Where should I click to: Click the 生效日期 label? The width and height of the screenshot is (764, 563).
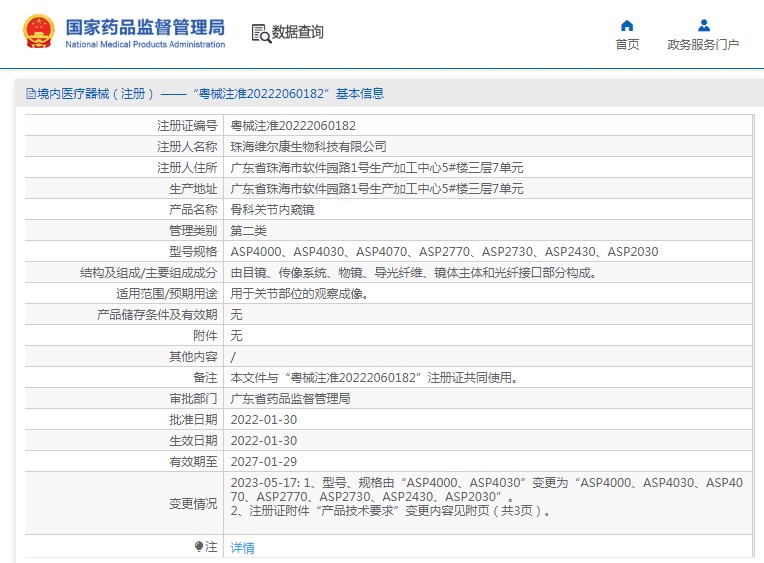pos(193,441)
